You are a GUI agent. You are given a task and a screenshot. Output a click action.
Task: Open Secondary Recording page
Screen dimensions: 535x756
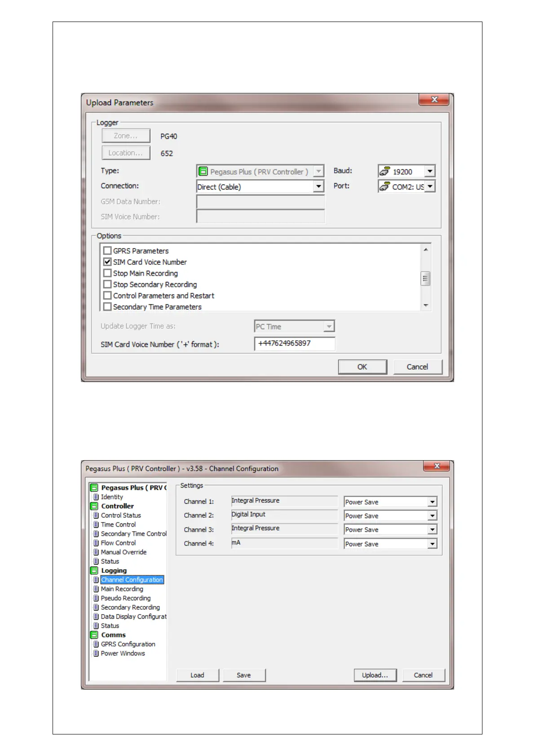pyautogui.click(x=130, y=607)
